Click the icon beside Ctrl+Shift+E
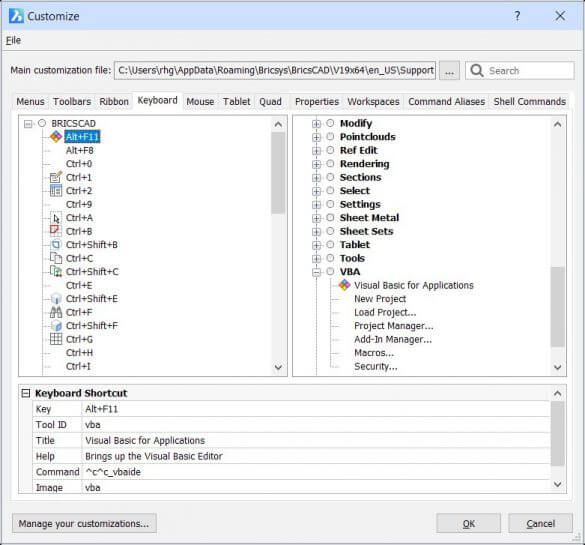 (x=56, y=299)
